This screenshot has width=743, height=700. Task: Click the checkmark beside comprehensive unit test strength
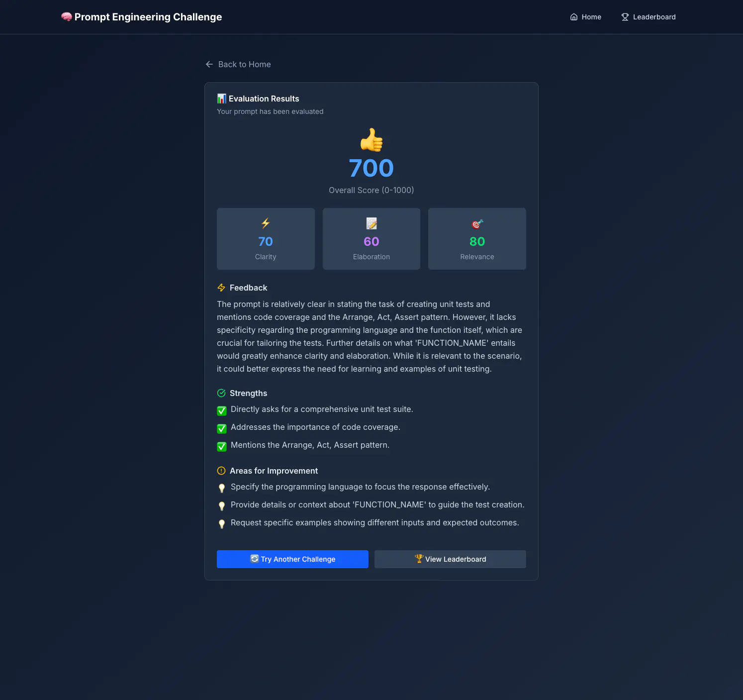pos(221,410)
